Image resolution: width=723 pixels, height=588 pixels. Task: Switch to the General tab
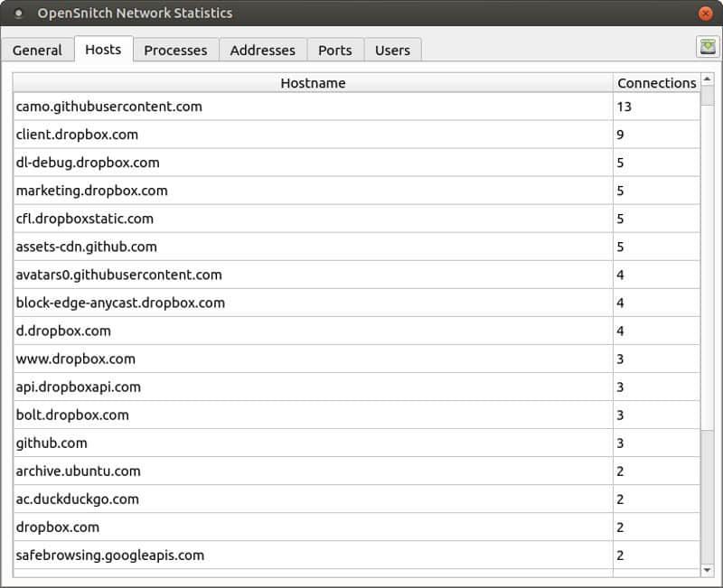point(37,50)
